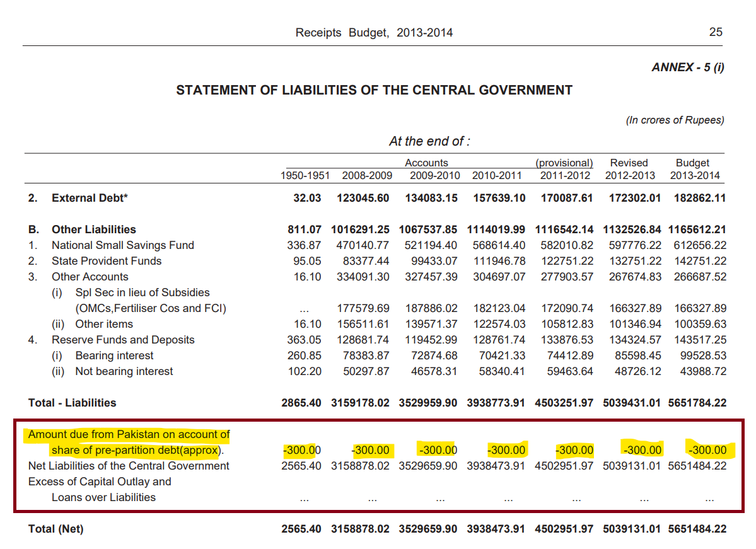Click the External Debt row label
This screenshot has width=756, height=549.
[90, 198]
